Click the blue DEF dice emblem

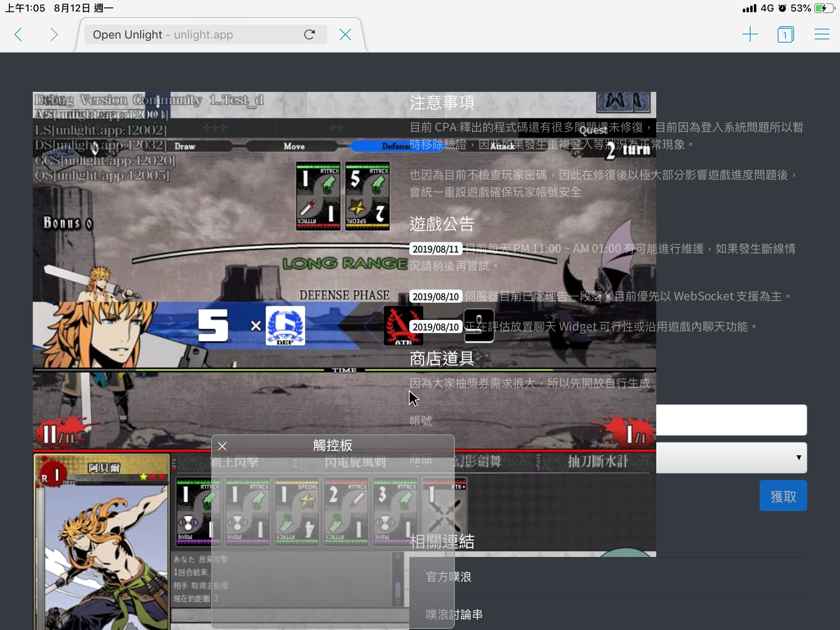point(285,326)
